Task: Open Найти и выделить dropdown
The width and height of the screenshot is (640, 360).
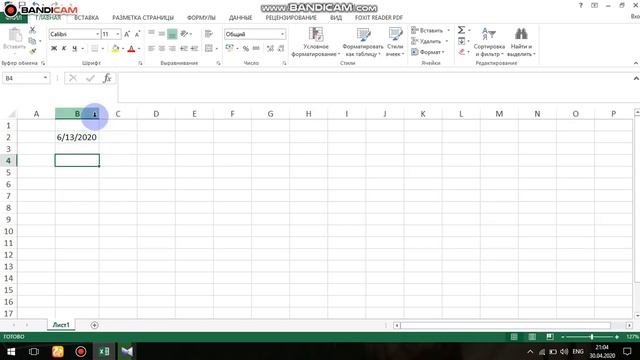Action: (x=521, y=42)
